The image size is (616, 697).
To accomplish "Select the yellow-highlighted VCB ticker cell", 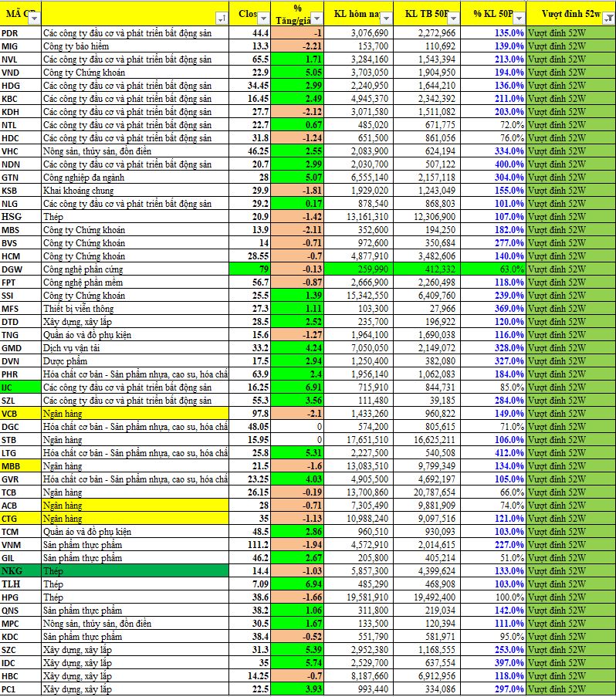I will (x=21, y=413).
